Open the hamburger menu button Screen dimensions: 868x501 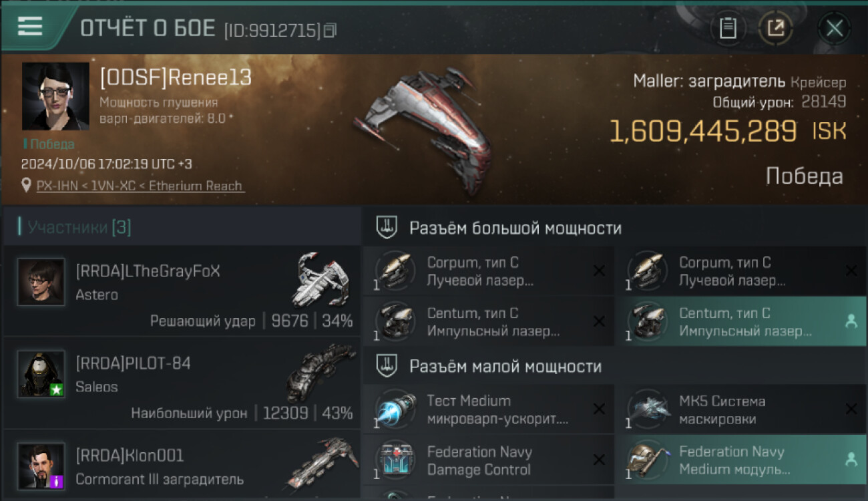30,27
